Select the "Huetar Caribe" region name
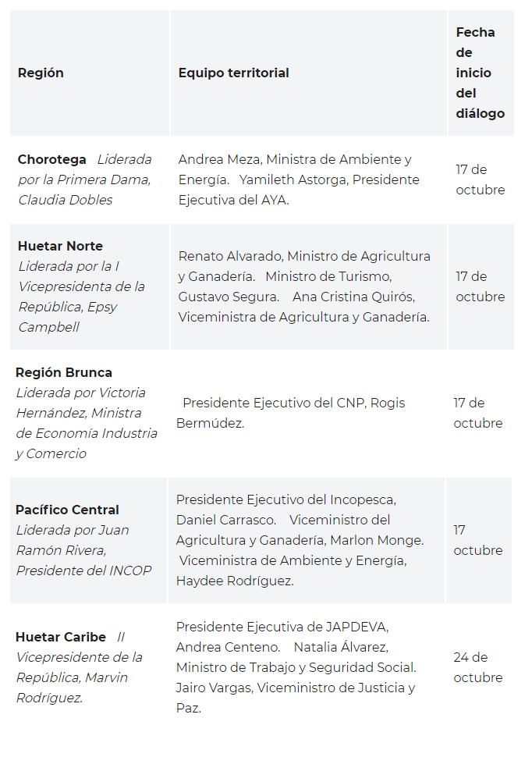This screenshot has width=532, height=757. pos(61,637)
